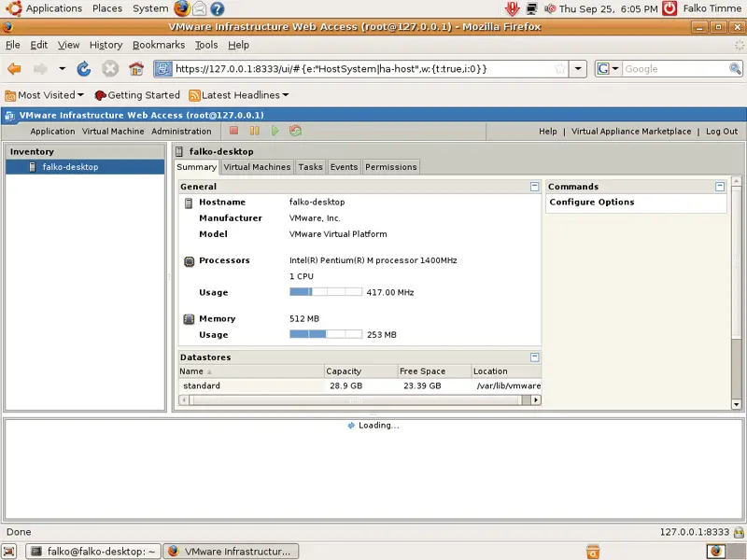The height and width of the screenshot is (560, 747).
Task: Click the Show Desktop icon in bottom panel
Action: [x=8, y=552]
